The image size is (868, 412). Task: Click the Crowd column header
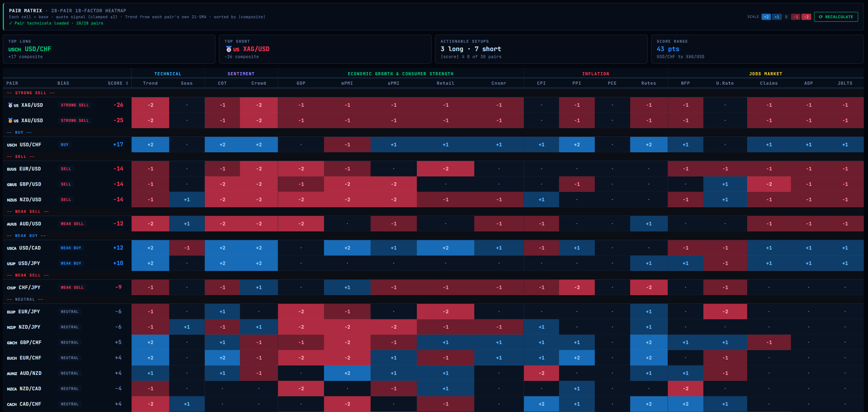pyautogui.click(x=259, y=83)
